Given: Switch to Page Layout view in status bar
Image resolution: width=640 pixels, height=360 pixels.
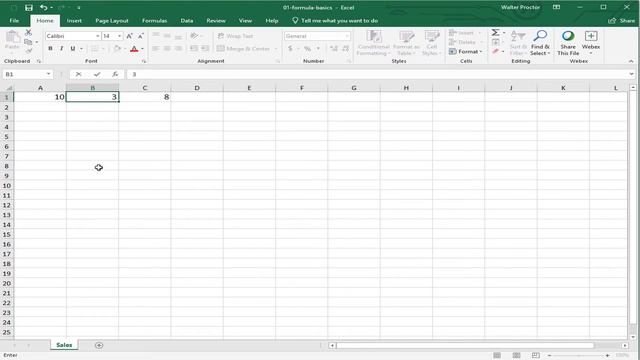Looking at the screenshot, I should coord(516,356).
